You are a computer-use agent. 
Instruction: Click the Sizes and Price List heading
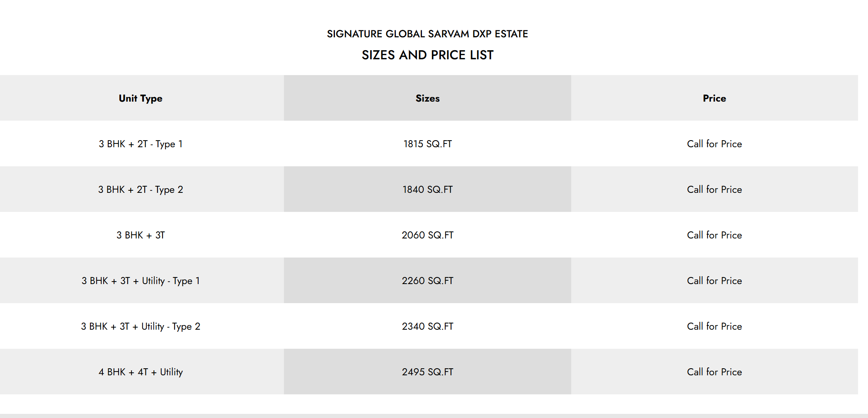click(427, 55)
